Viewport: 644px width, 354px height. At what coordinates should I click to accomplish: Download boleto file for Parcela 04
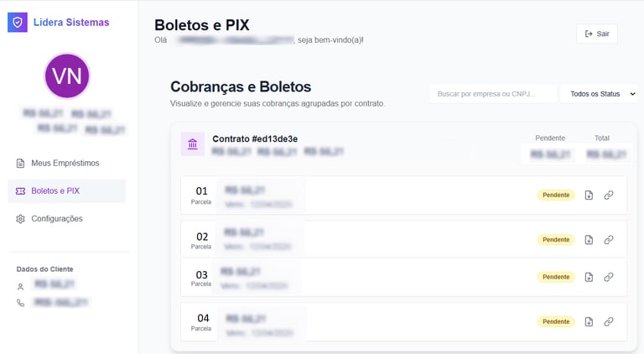pos(589,321)
